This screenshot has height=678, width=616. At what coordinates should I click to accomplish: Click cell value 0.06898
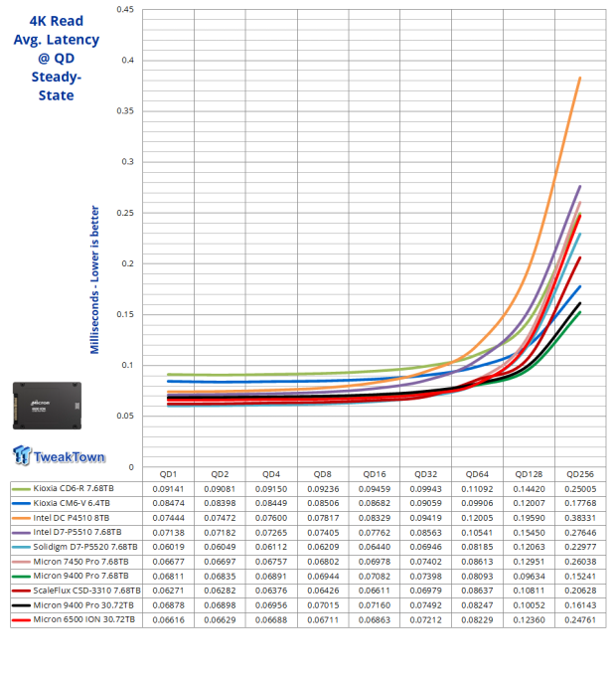(x=220, y=605)
